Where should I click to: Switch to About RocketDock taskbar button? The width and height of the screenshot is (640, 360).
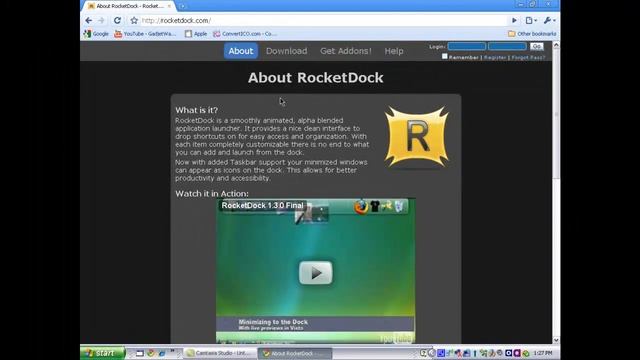[x=295, y=353]
